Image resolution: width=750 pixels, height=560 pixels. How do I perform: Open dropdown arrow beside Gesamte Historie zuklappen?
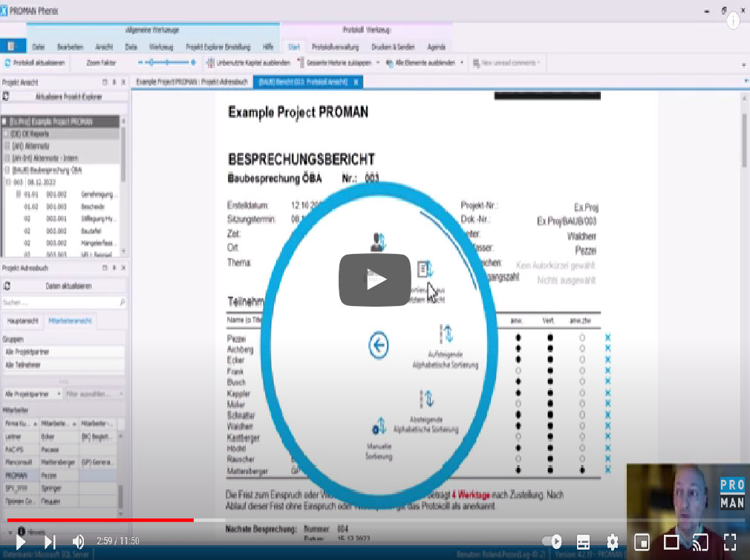[378, 62]
